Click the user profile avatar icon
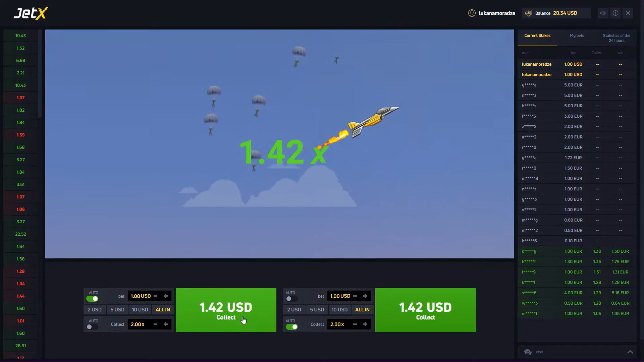 coord(472,13)
